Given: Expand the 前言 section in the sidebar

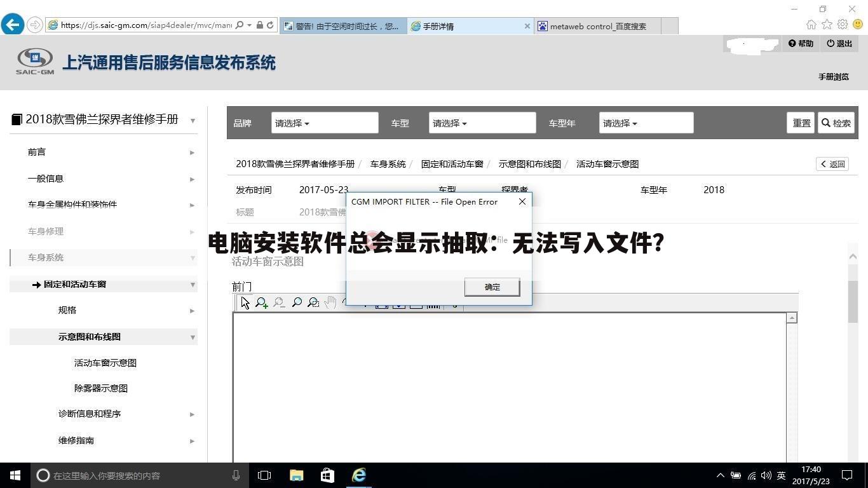Looking at the screenshot, I should click(x=192, y=152).
